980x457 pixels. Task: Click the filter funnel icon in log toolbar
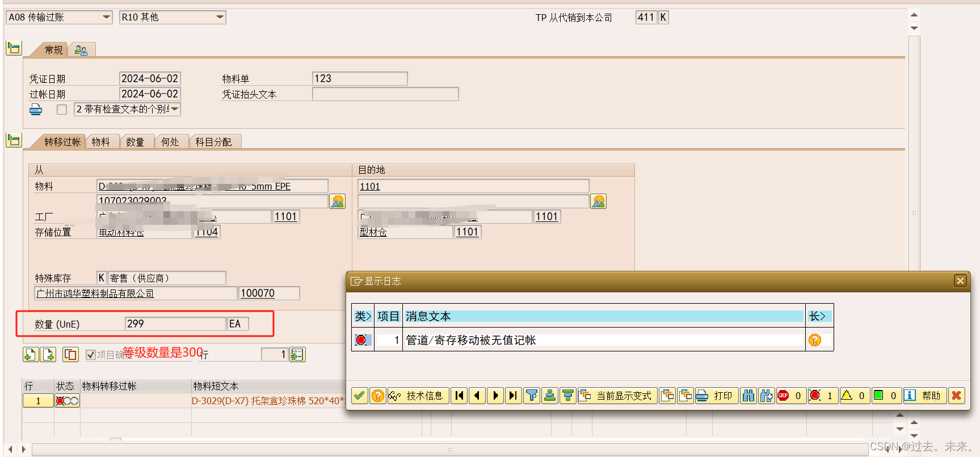pyautogui.click(x=532, y=396)
